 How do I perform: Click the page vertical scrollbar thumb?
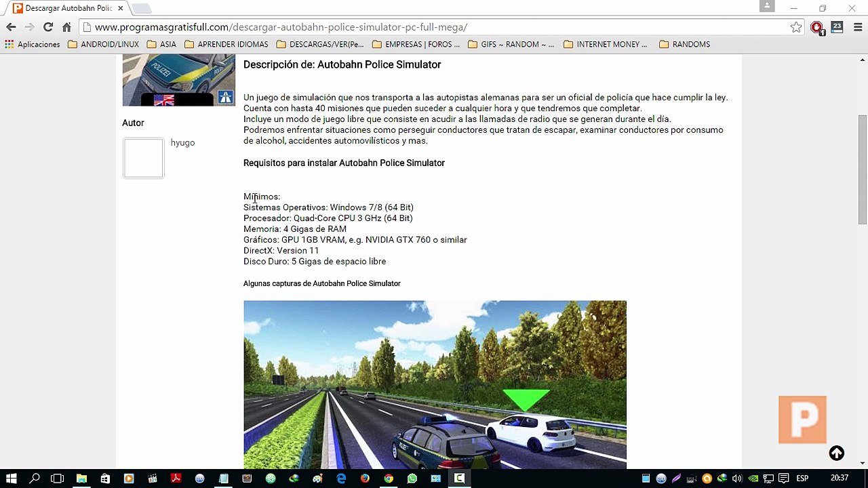click(x=862, y=169)
